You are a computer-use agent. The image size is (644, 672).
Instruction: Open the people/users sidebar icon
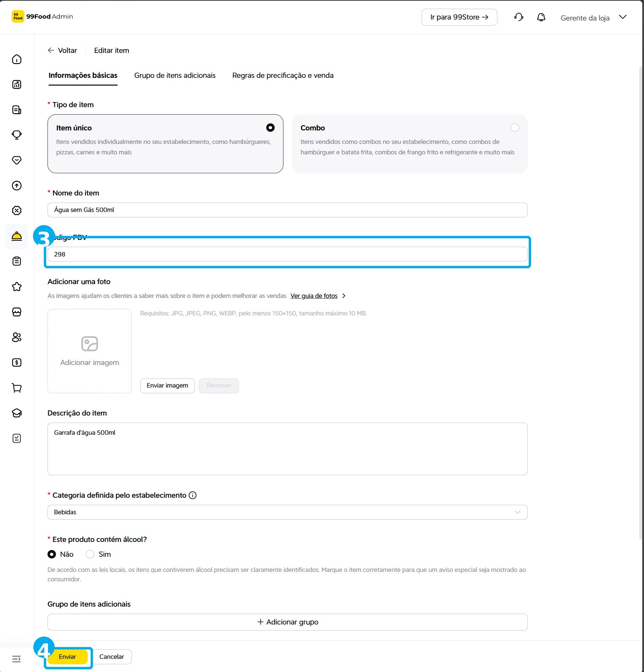click(17, 337)
